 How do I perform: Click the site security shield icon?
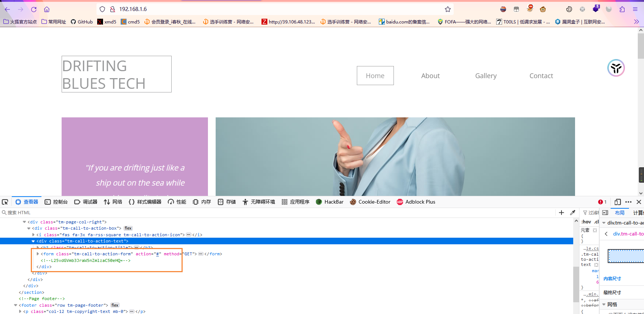pyautogui.click(x=102, y=9)
